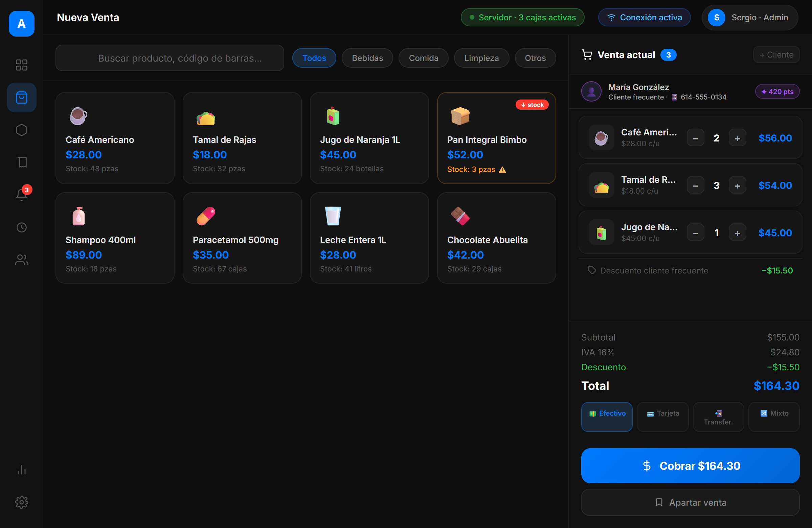The image size is (812, 528).
Task: Filter products by Limpieza tab
Action: [x=481, y=58]
